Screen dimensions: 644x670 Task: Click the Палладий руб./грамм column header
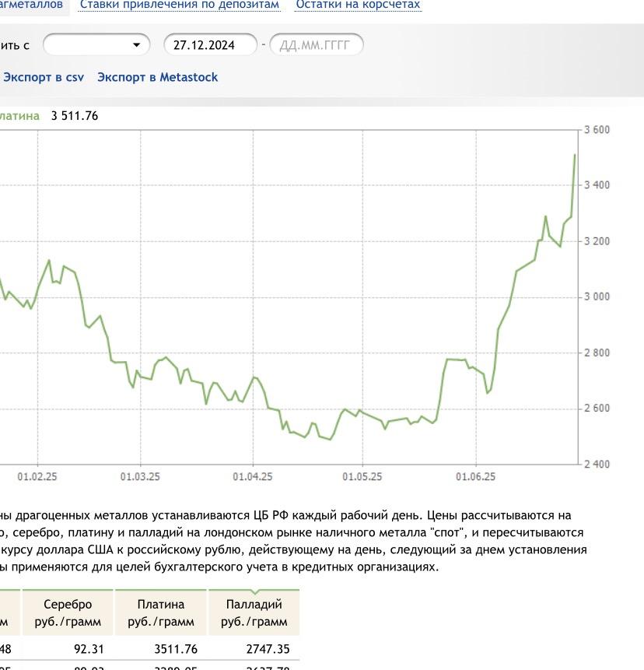254,612
